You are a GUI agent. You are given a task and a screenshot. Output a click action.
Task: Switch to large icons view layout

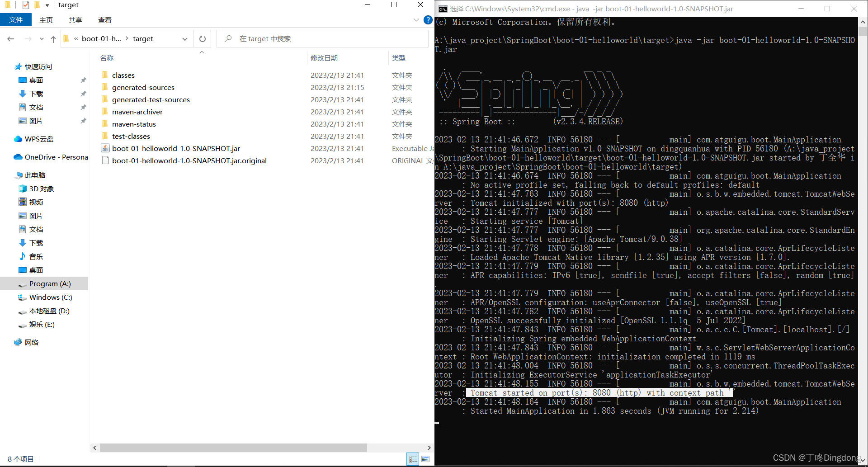tap(425, 459)
